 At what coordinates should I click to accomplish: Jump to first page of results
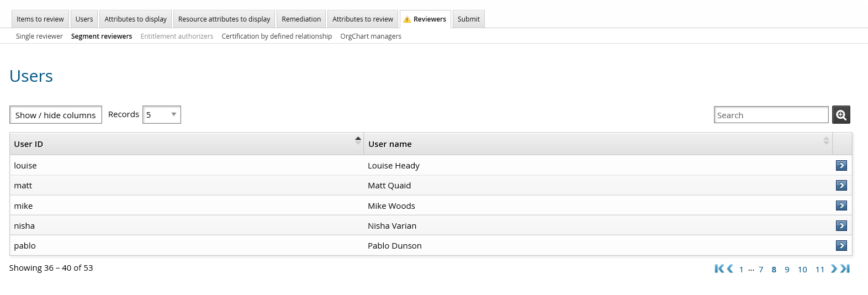coord(719,269)
